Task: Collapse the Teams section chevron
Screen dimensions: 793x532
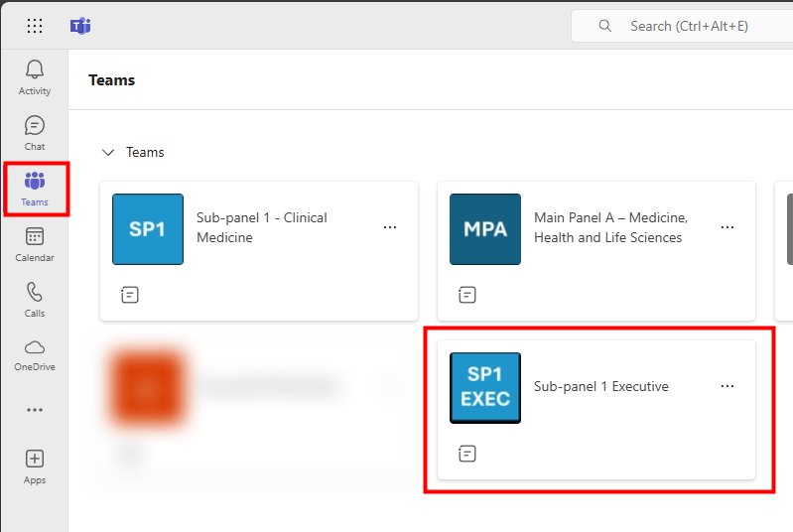Action: tap(108, 152)
